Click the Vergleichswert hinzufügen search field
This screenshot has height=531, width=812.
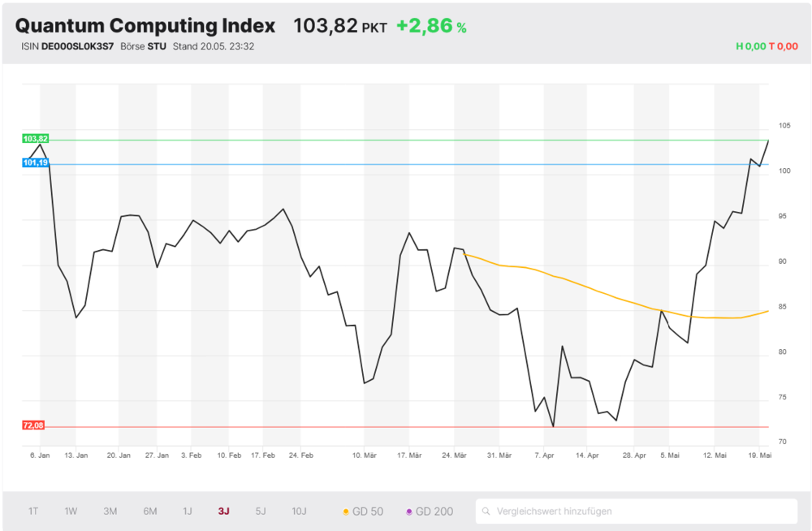click(637, 512)
